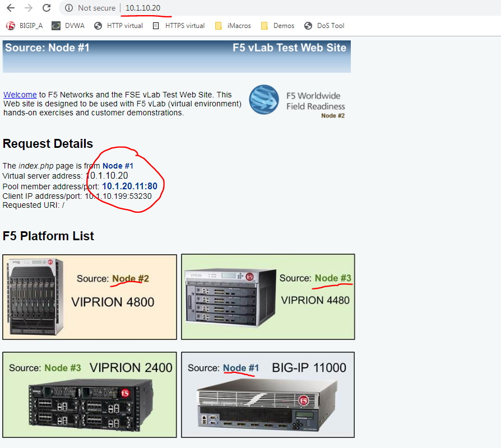Screen dimensions: 501x448
Task: Click pool member address 10.1.20.11:80
Action: click(x=129, y=186)
